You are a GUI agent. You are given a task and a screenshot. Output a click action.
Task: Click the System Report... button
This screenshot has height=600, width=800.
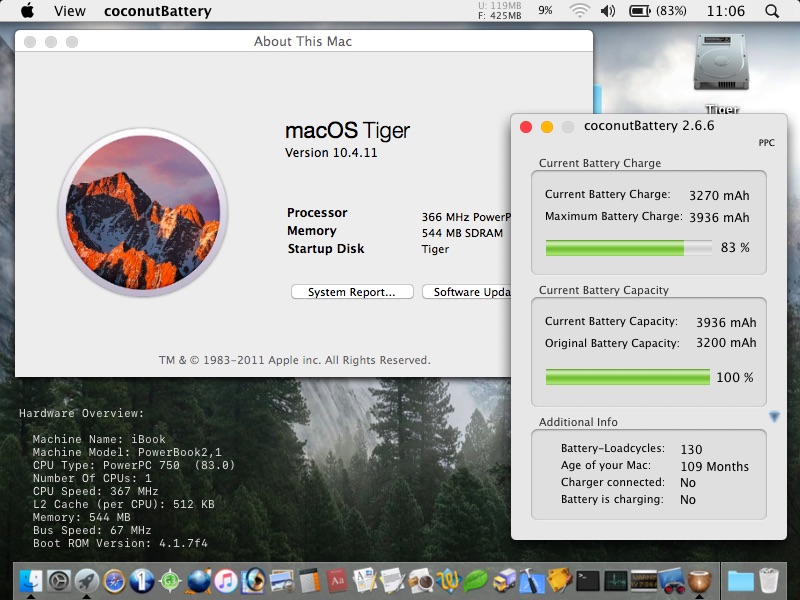point(352,292)
